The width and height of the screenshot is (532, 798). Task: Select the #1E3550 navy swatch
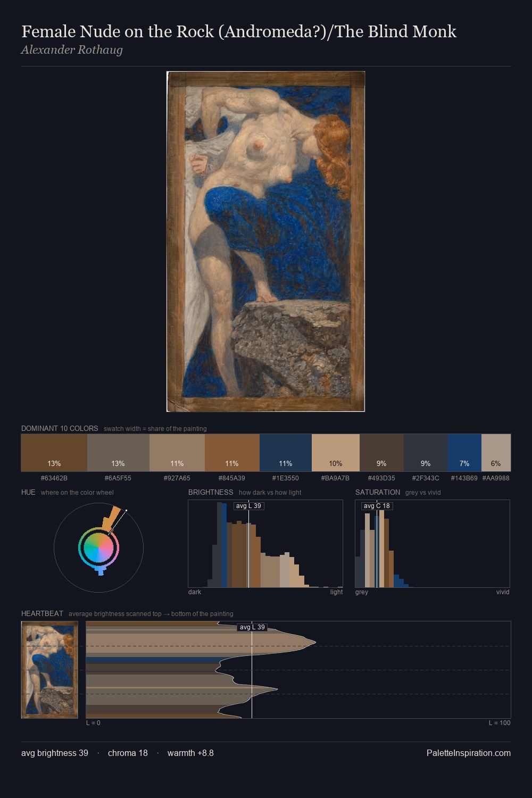(x=286, y=453)
